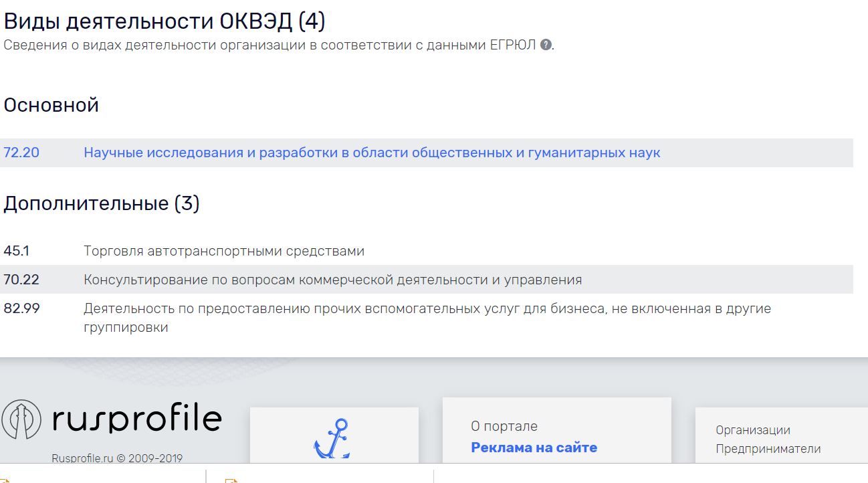
Task: Click the help question mark icon near ЕГРЮЛ
Action: 546,45
